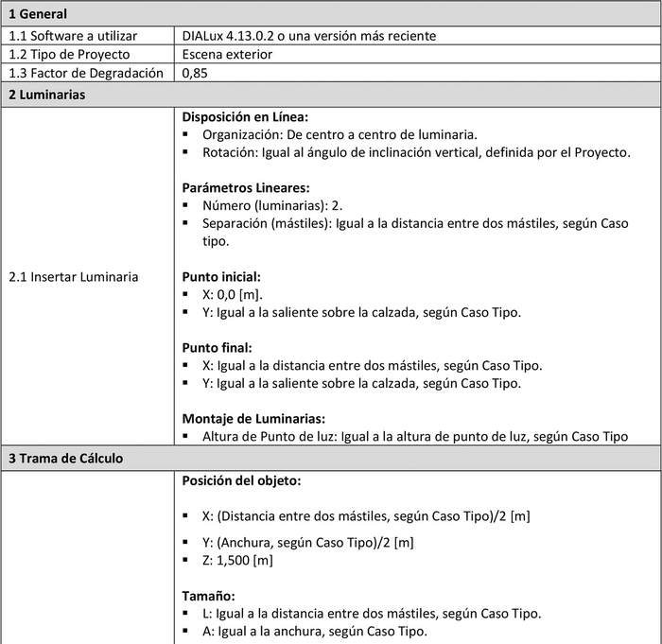Screen dimensions: 662x644
Task: Click the '0,85' degradation factor value
Action: click(196, 74)
